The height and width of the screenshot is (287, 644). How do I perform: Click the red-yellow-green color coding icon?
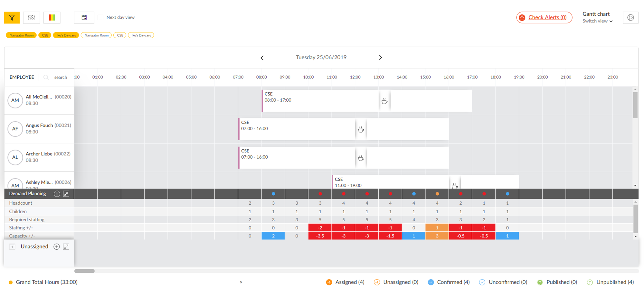pyautogui.click(x=52, y=18)
